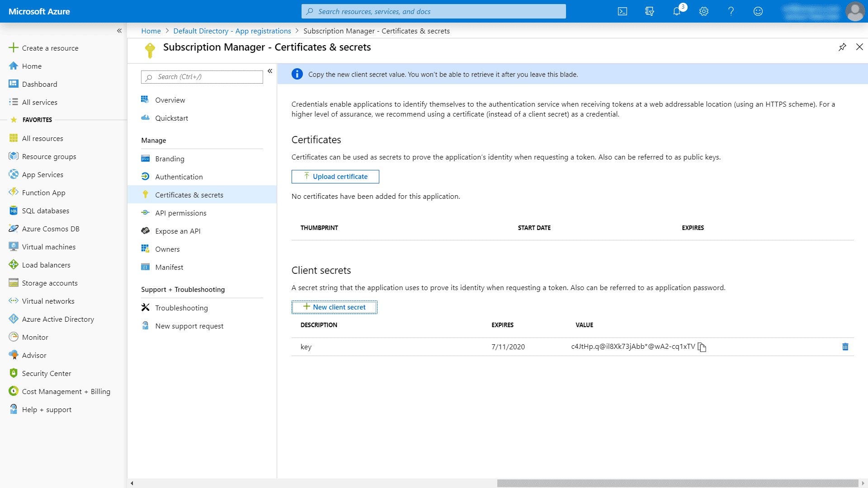Pin this blade to dashboard
The height and width of the screenshot is (488, 868).
[842, 47]
